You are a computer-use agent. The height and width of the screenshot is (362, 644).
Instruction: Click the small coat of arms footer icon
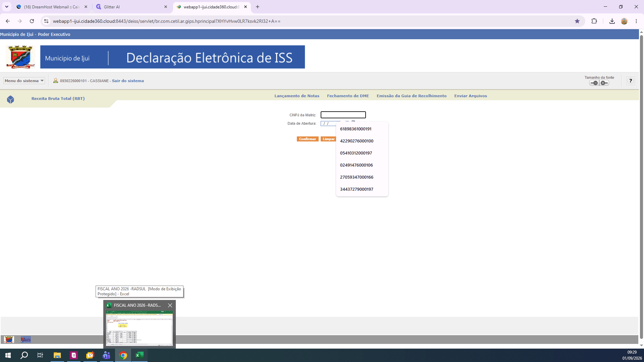9,340
